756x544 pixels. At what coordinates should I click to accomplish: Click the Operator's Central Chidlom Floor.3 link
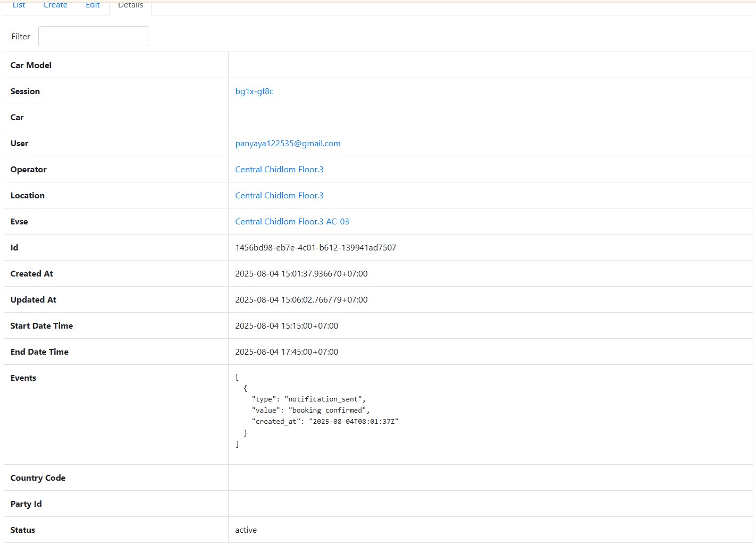(x=279, y=170)
